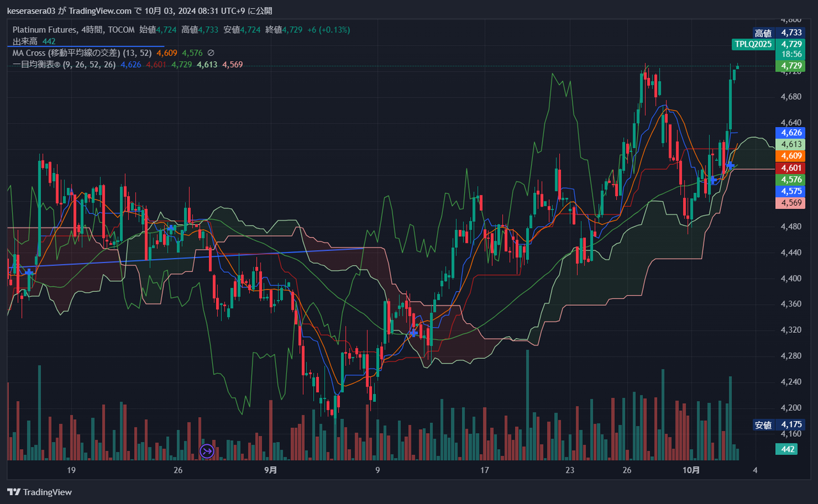Click the green 4,576 price scale label
Image resolution: width=818 pixels, height=504 pixels.
791,179
